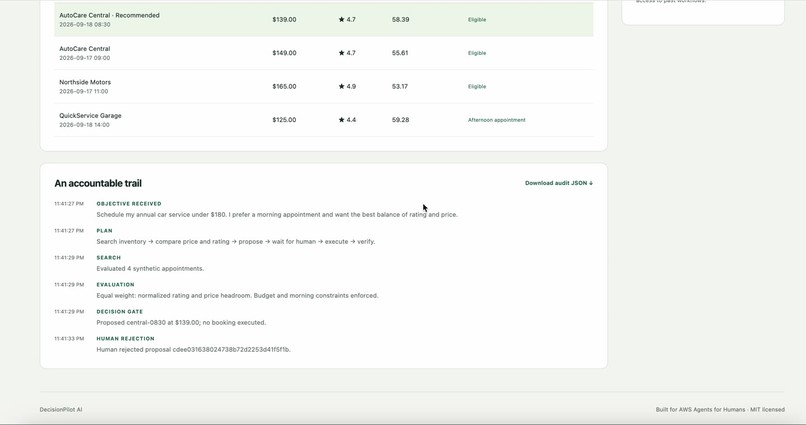The width and height of the screenshot is (806, 425).
Task: Click the $125.00 price cell
Action: [x=284, y=120]
